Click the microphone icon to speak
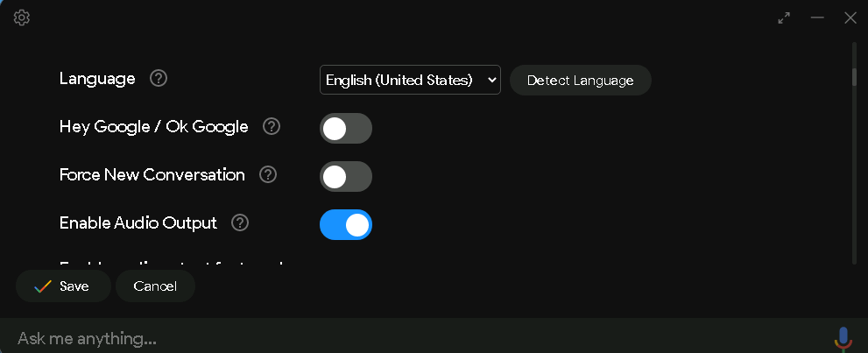The width and height of the screenshot is (868, 353). (843, 338)
